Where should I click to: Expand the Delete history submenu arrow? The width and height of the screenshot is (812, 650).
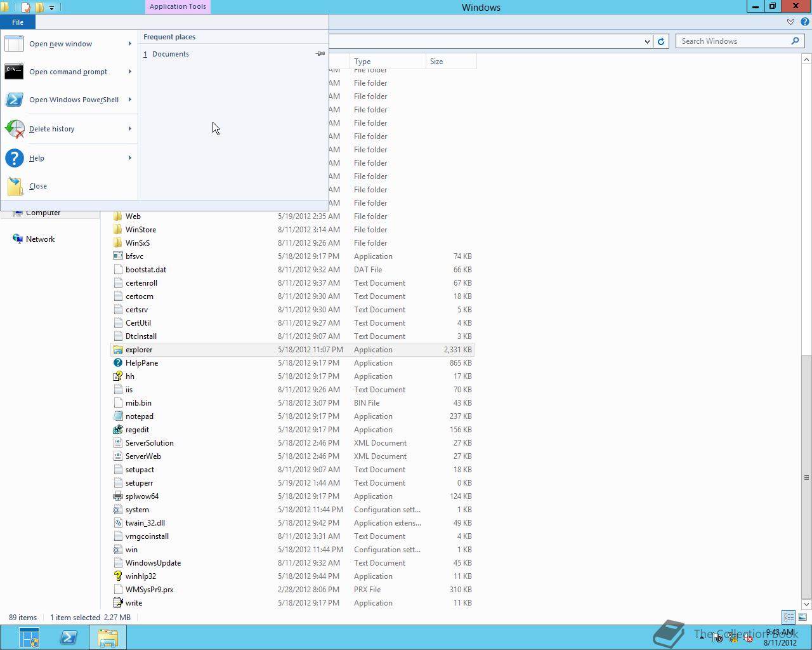[130, 129]
